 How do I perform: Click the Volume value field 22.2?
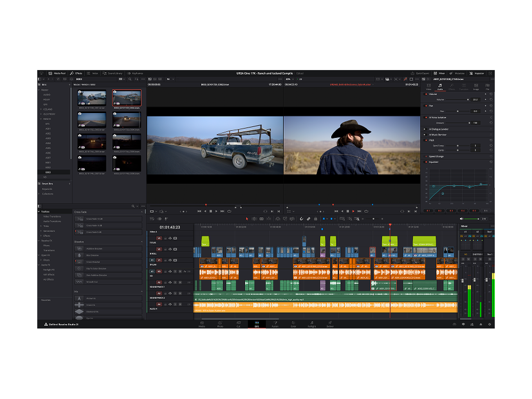tap(475, 100)
